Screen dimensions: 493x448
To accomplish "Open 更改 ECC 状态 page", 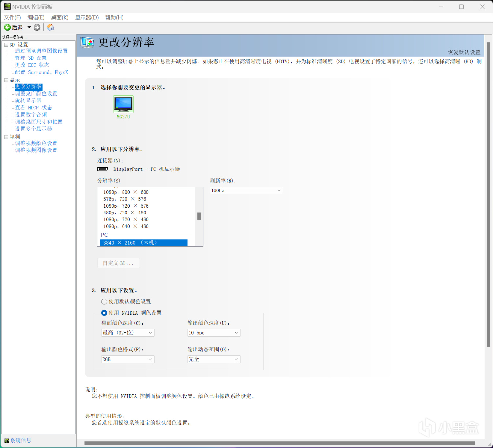I will [32, 65].
